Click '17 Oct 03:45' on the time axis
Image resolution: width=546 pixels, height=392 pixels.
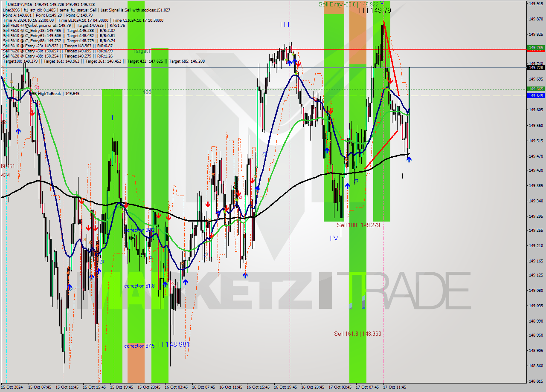click(339, 387)
